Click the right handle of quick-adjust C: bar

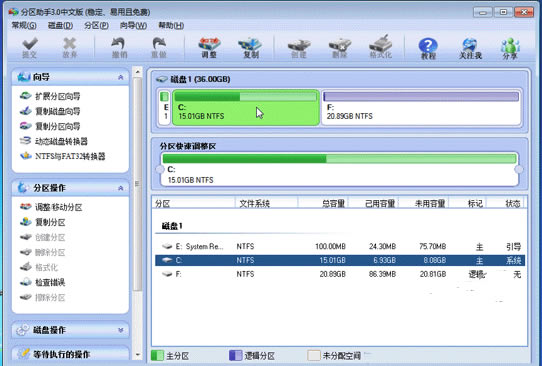[x=518, y=169]
